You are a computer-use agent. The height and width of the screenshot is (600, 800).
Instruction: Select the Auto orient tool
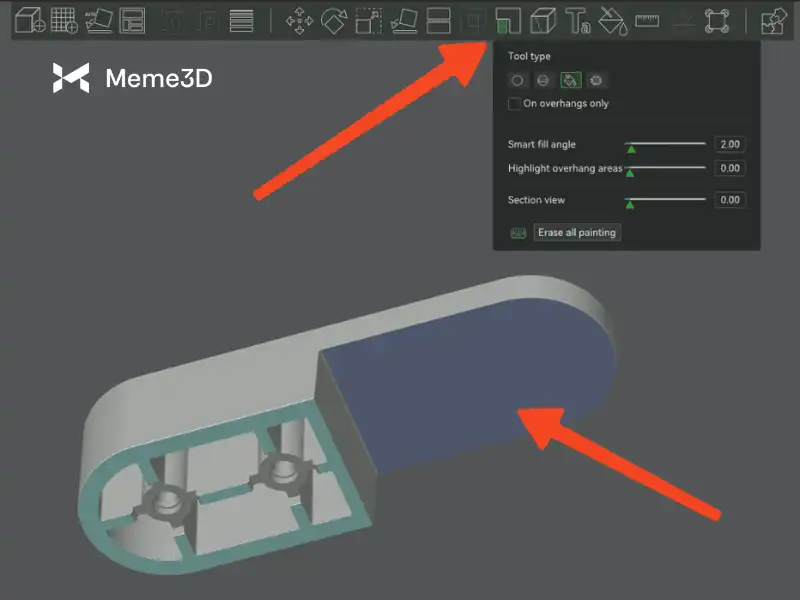point(97,20)
